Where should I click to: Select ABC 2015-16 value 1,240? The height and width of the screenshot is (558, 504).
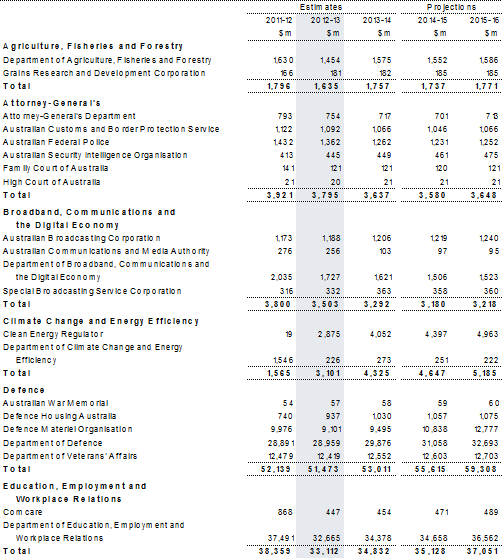click(x=489, y=238)
